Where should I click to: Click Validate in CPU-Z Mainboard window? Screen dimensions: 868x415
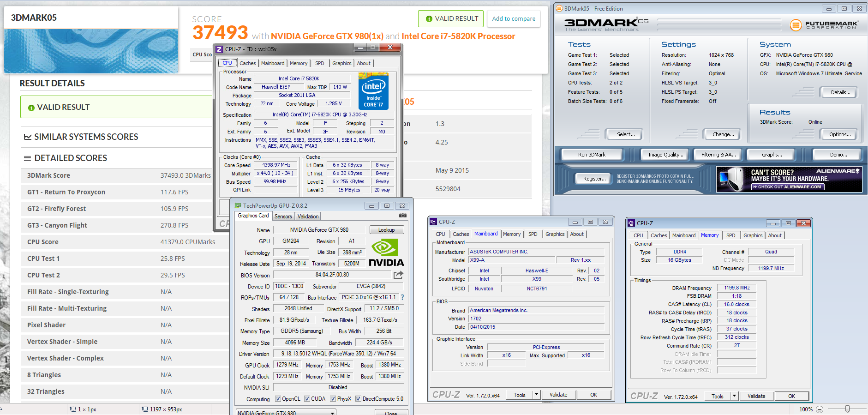(558, 395)
